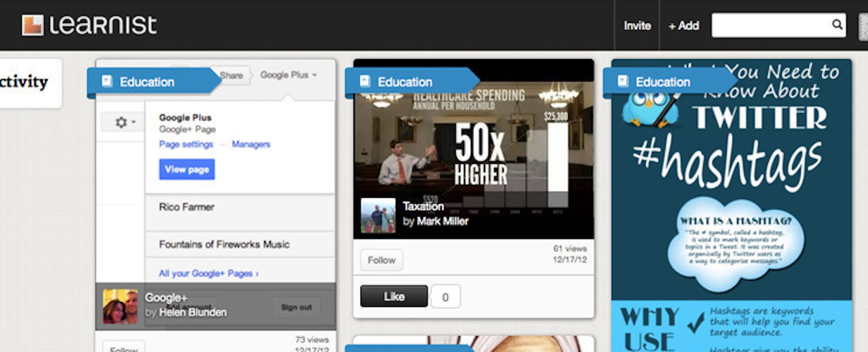868x352 pixels.
Task: Click the Learnist logo icon
Action: click(33, 25)
